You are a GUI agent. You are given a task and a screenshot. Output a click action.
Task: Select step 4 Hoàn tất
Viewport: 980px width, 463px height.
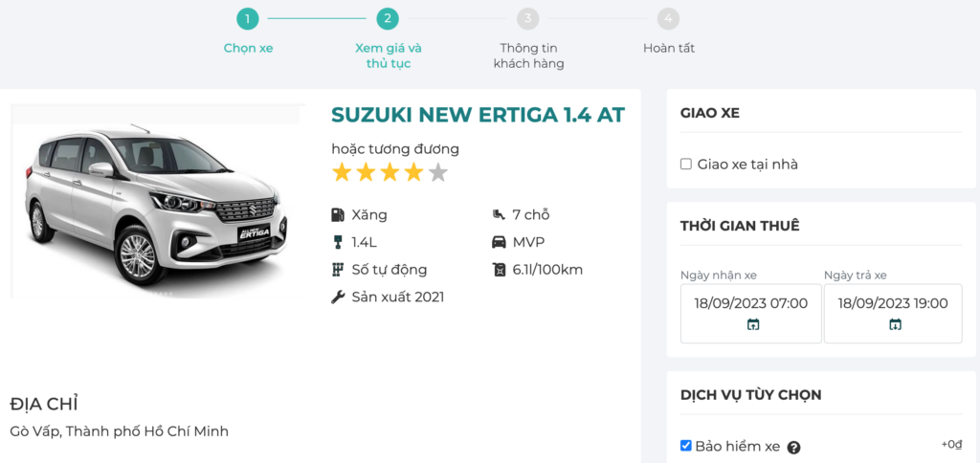pos(669,19)
